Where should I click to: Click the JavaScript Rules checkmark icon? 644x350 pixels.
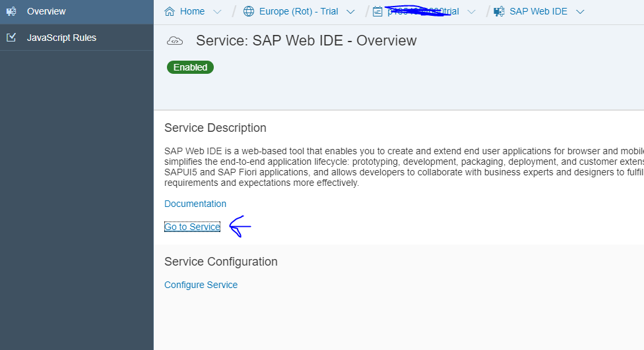coord(11,38)
